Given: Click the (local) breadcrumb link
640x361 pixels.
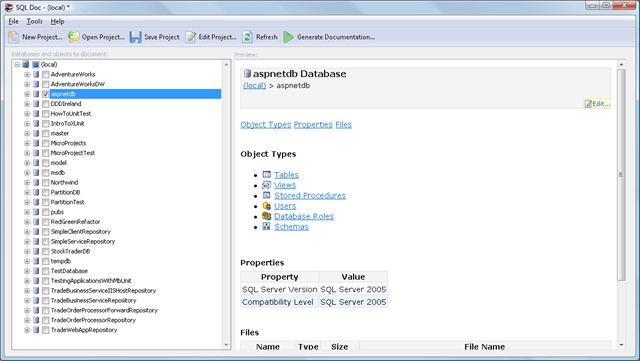Looking at the screenshot, I should (254, 85).
